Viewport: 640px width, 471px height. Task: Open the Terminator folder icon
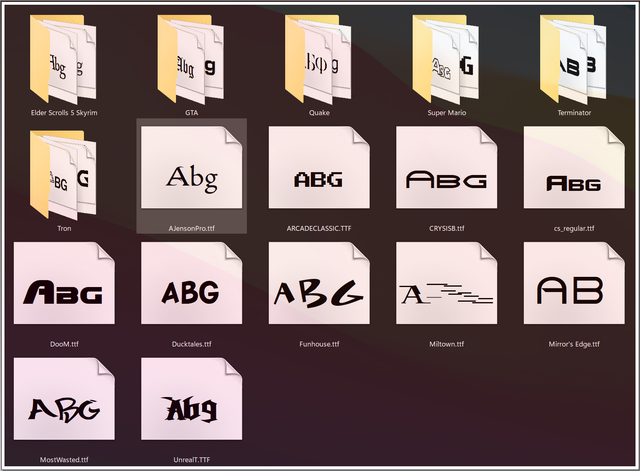point(573,60)
